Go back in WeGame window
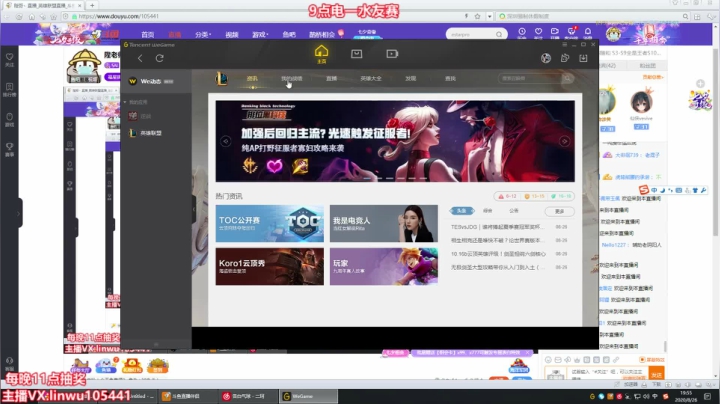The width and height of the screenshot is (720, 404). point(140,58)
